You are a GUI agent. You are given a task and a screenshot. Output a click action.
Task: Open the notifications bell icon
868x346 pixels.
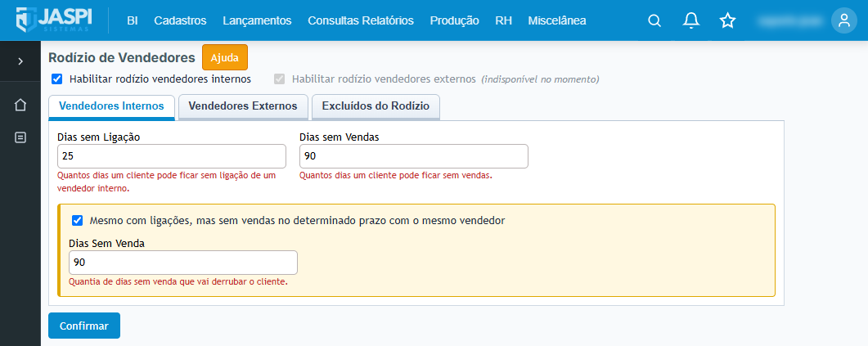click(690, 20)
